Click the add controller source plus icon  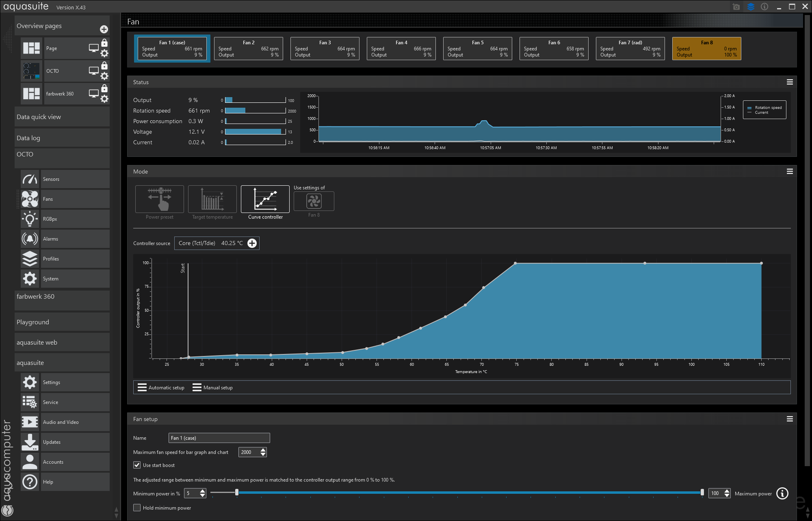pos(252,243)
